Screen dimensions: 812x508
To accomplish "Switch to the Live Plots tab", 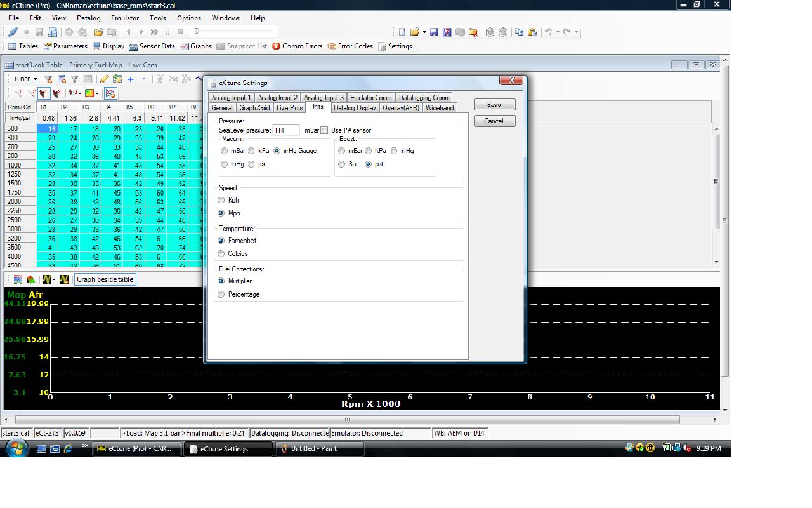I will 289,108.
